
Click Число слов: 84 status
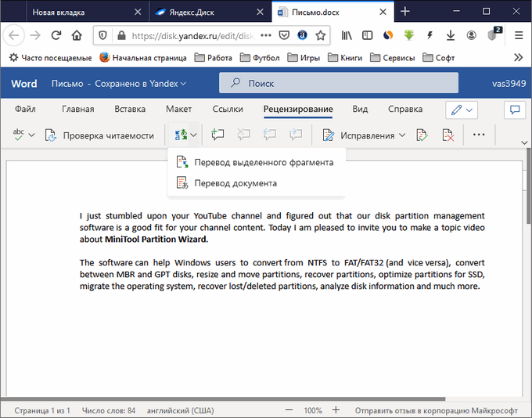click(x=109, y=410)
